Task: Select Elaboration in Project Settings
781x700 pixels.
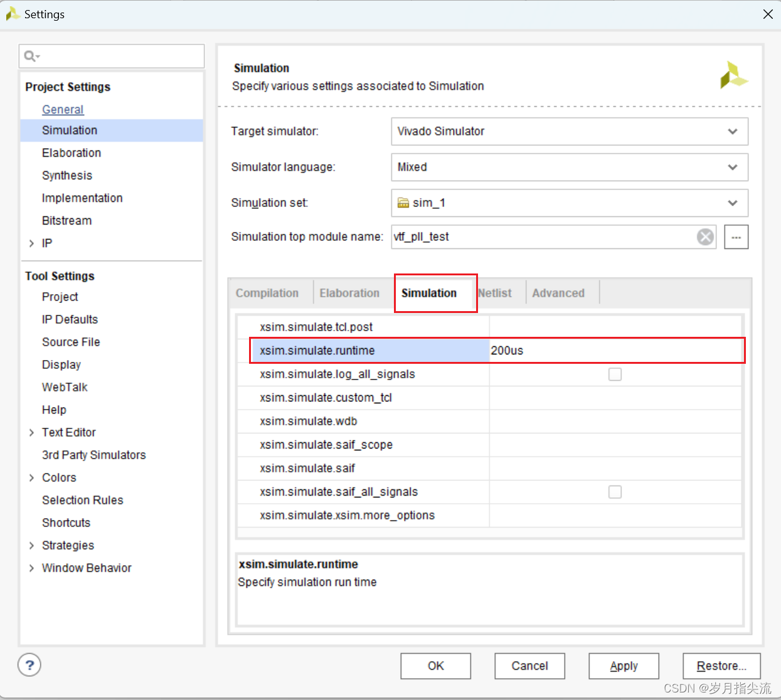Action: (x=72, y=153)
